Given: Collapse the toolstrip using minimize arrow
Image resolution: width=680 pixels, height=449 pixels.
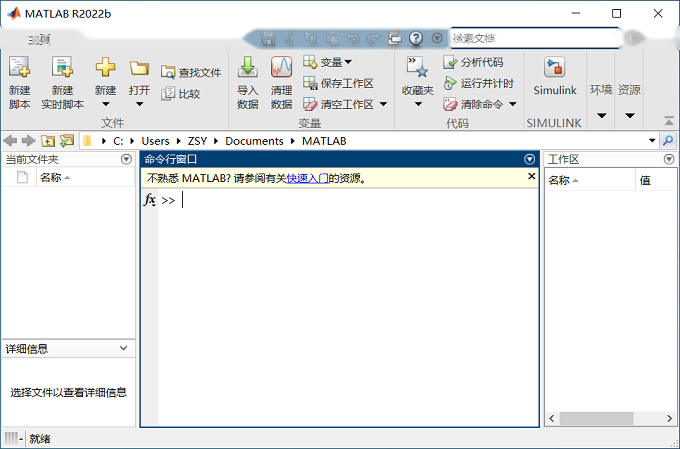Looking at the screenshot, I should [669, 121].
